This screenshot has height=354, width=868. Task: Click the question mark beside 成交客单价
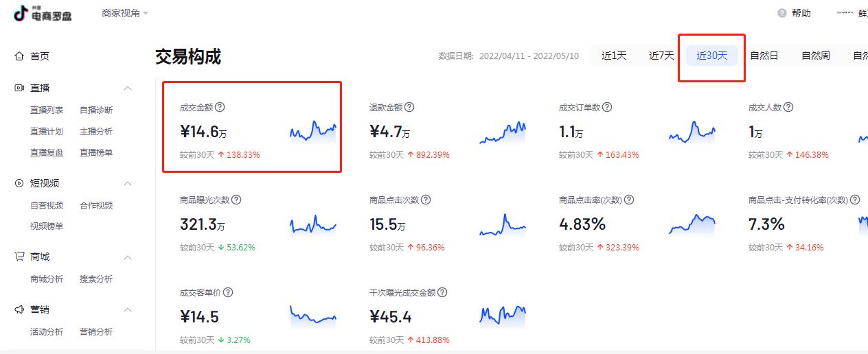coord(228,292)
